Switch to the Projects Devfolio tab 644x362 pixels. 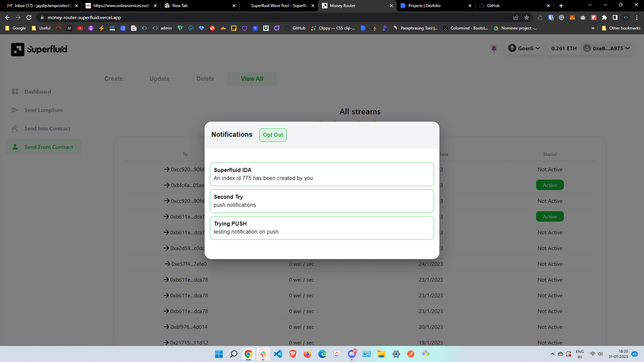click(x=436, y=6)
